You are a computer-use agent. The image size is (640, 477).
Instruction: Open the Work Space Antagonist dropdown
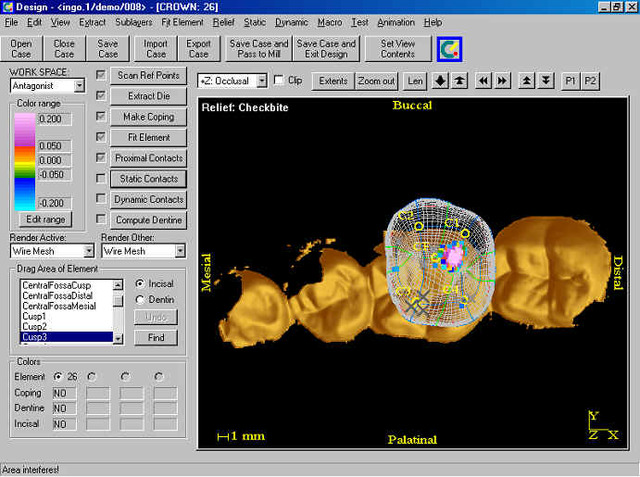[80, 86]
